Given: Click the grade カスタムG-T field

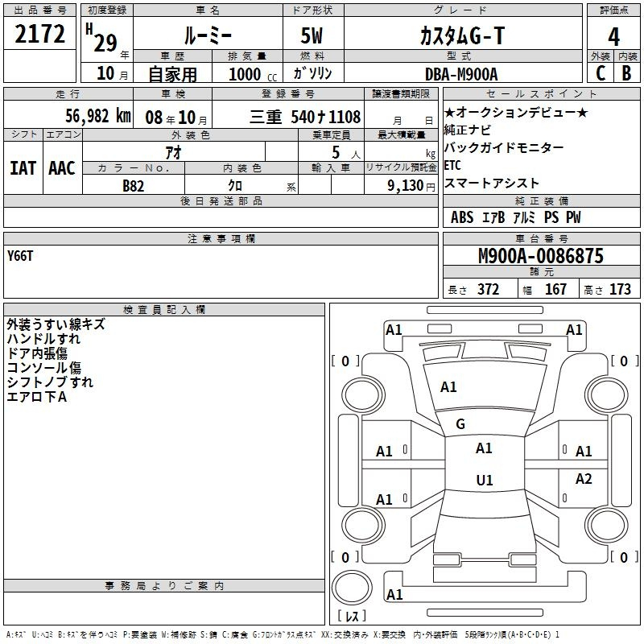Looking at the screenshot, I should [463, 35].
